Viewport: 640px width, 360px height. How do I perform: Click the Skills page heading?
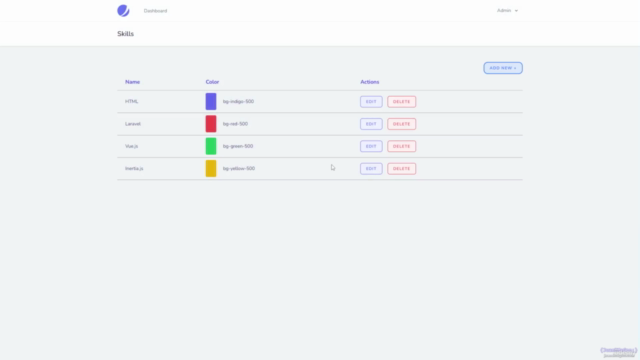[125, 34]
